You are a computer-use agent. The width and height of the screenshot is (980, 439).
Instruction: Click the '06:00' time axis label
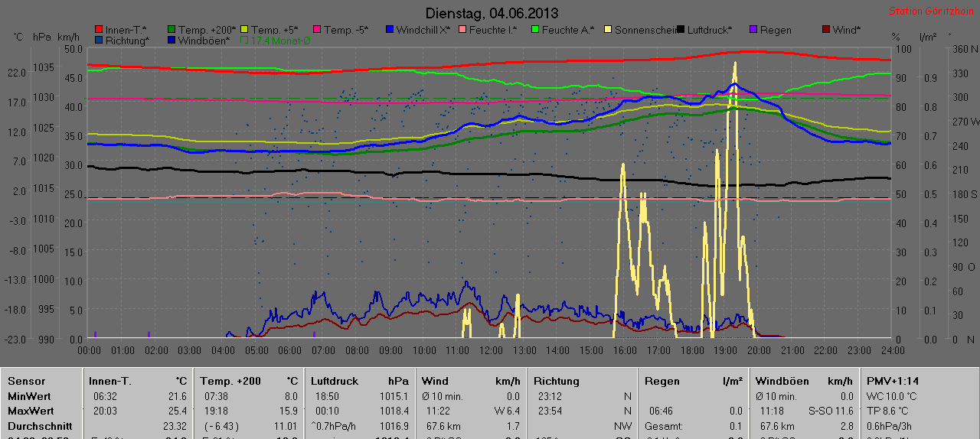289,350
